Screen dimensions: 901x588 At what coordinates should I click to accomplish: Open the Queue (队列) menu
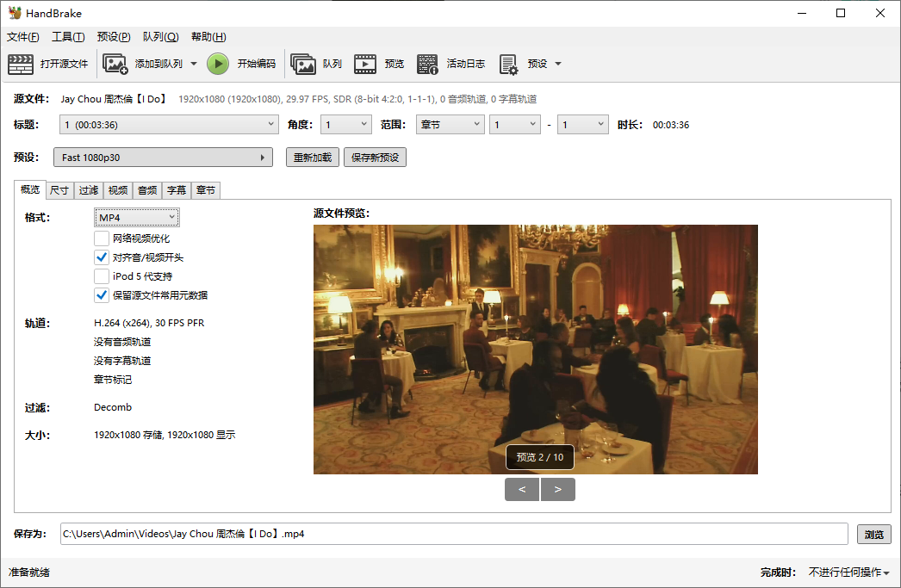(161, 37)
